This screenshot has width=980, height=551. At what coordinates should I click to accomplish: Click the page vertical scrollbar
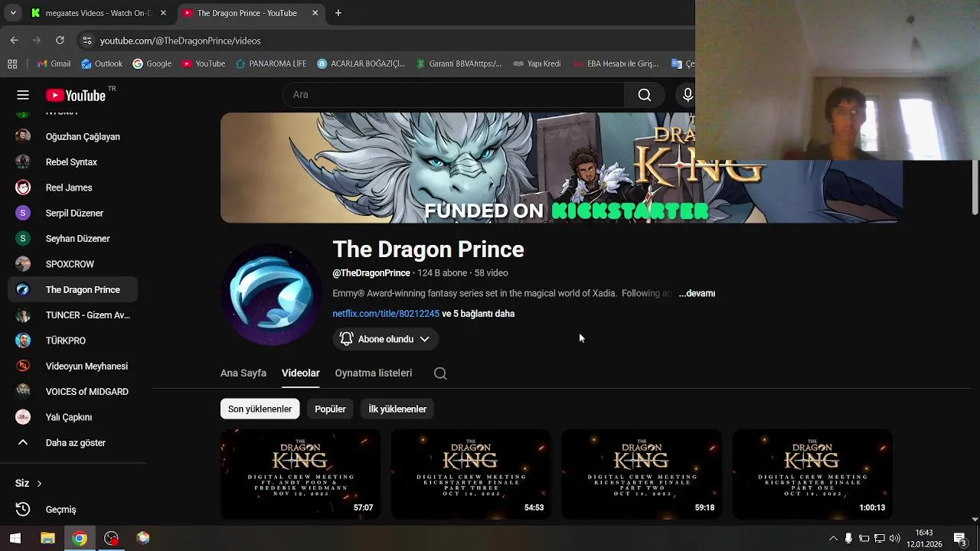pyautogui.click(x=975, y=187)
